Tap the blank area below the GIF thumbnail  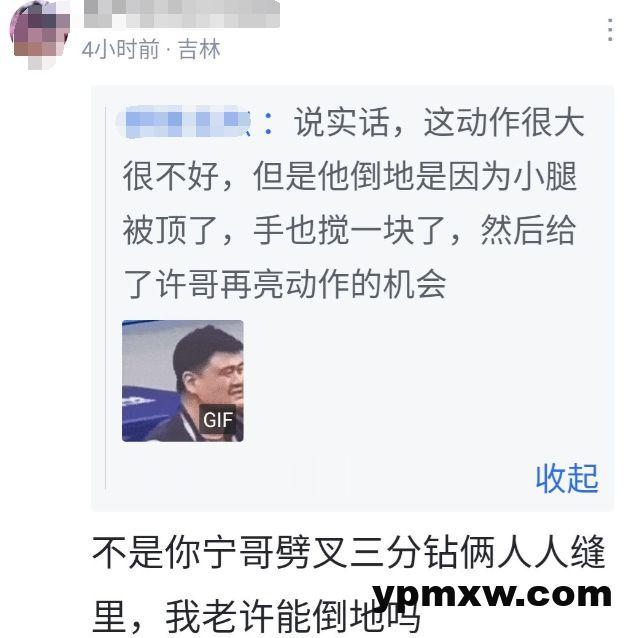309,474
